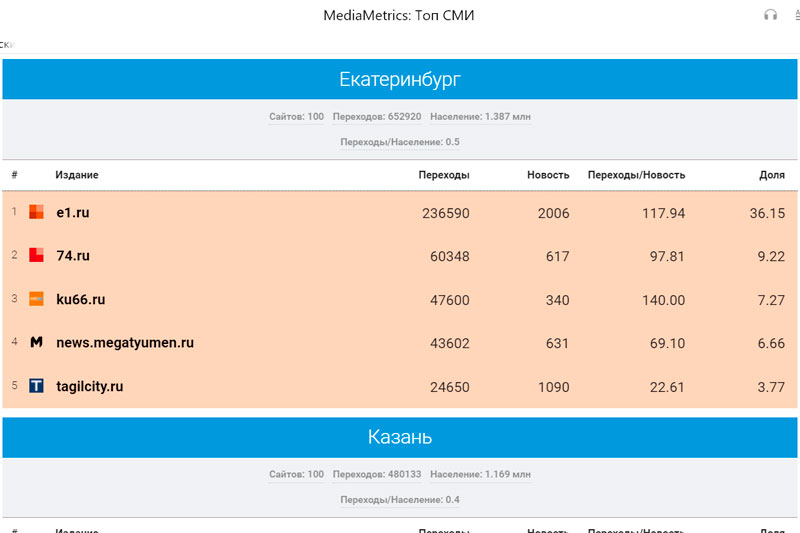Click Сайтов: 100 under Казань
The image size is (800, 533).
[x=296, y=474]
